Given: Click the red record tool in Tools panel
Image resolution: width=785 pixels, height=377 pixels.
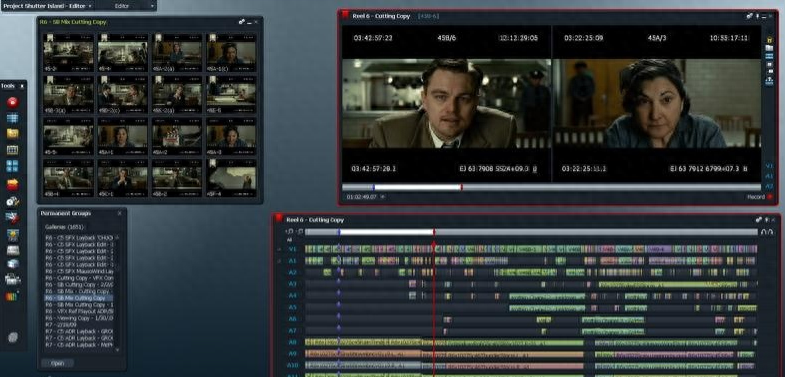Looking at the screenshot, I should 13,102.
